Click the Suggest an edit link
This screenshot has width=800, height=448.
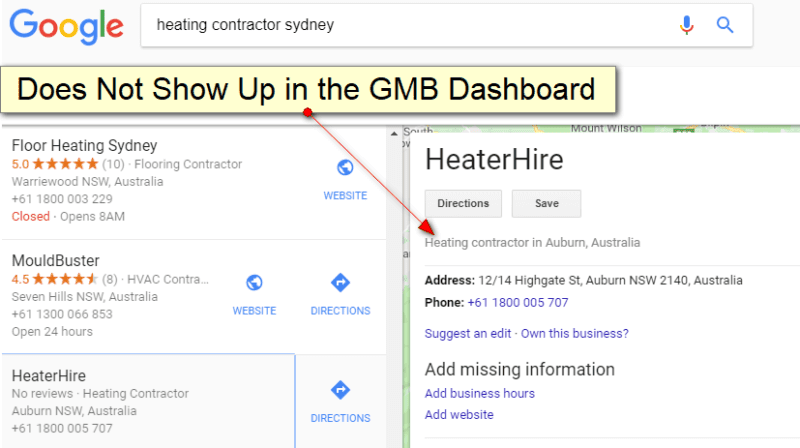[x=468, y=333]
